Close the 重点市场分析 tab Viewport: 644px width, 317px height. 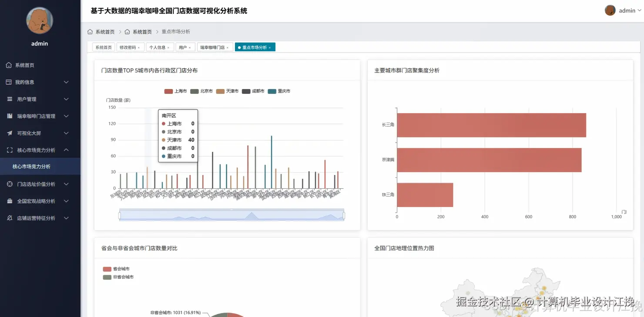(x=270, y=47)
